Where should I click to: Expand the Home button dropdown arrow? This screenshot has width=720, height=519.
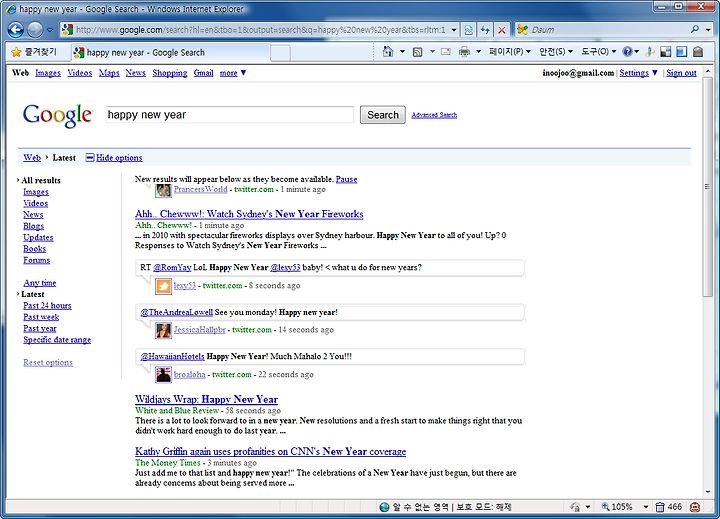pos(402,52)
